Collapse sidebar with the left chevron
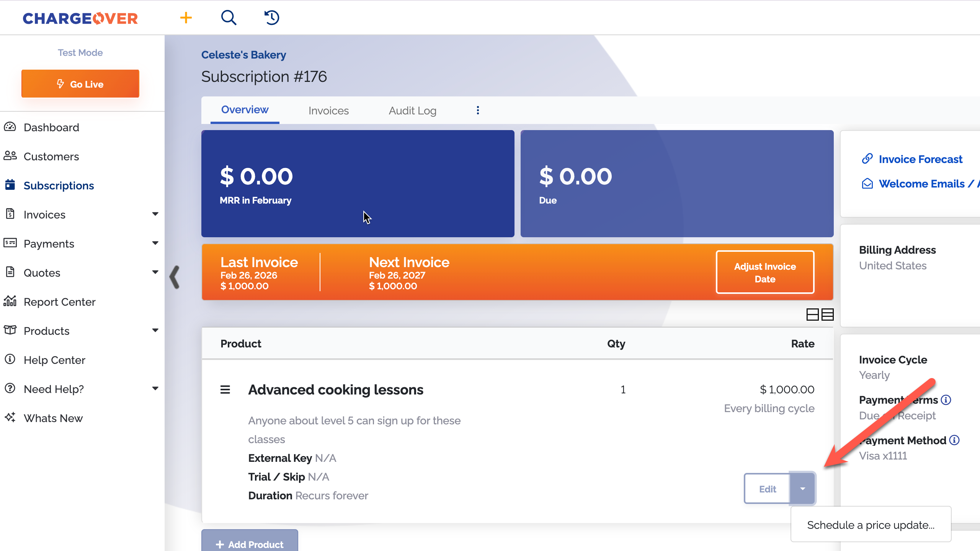This screenshot has height=551, width=980. tap(175, 277)
